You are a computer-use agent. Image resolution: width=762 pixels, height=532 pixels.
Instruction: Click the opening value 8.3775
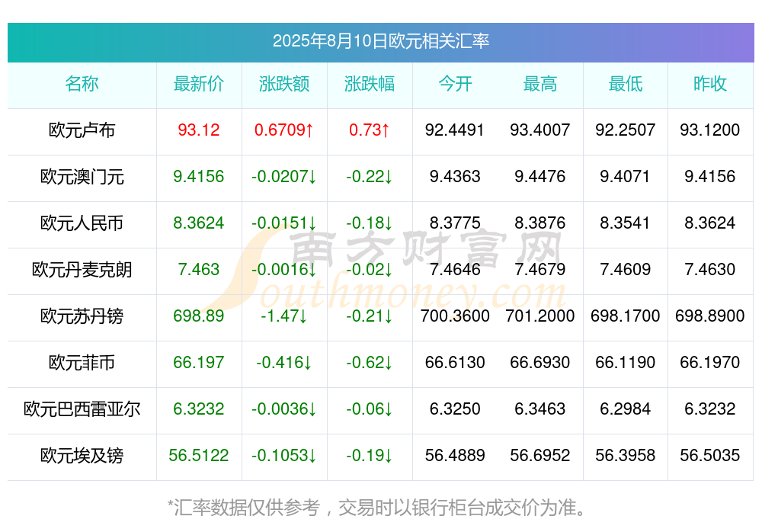click(x=455, y=223)
